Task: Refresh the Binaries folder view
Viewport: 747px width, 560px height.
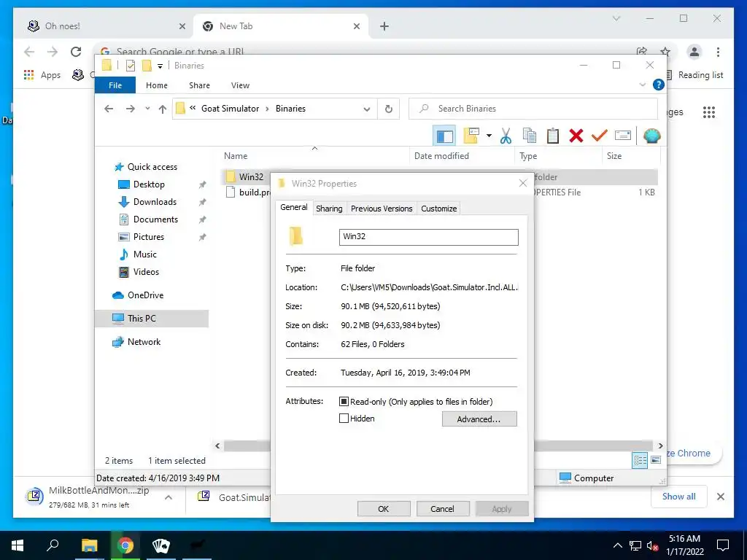Action: (389, 109)
